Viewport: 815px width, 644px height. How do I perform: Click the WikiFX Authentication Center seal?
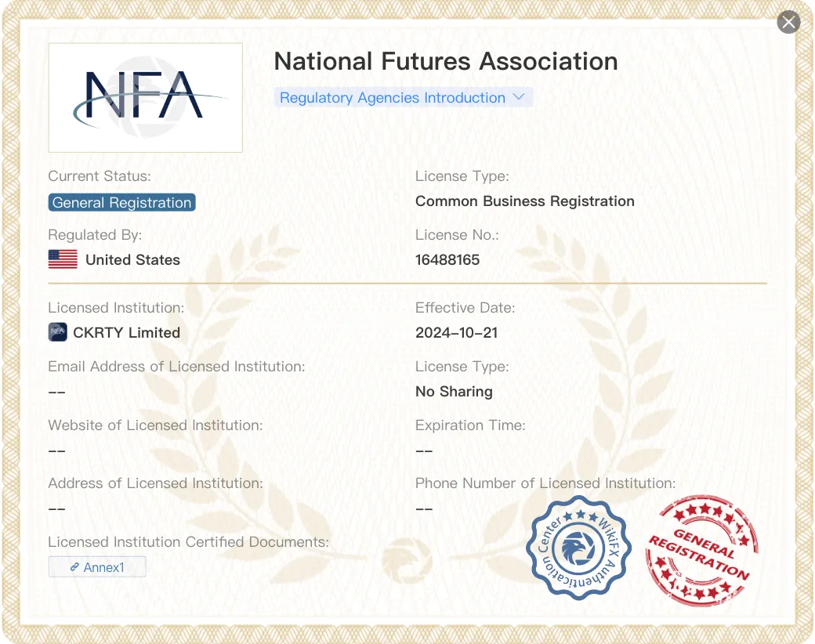point(578,548)
